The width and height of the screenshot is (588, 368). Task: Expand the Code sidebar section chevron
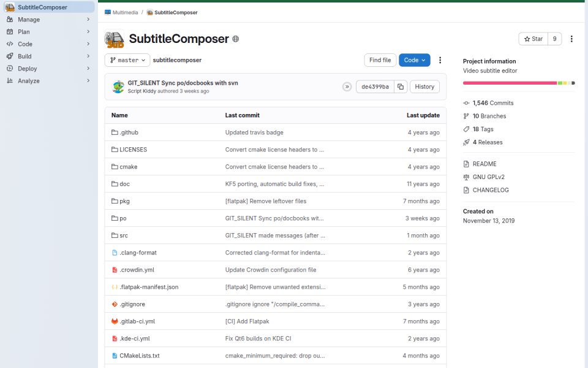click(x=88, y=44)
